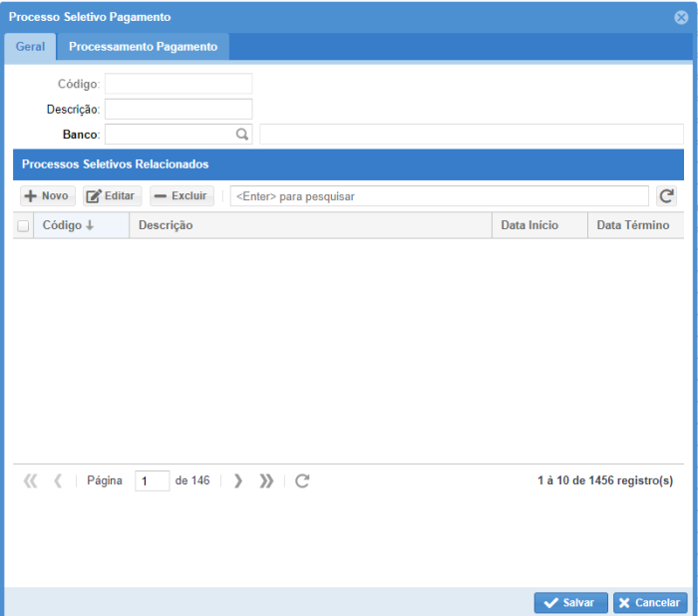Screen dimensions: 698x616
Task: Go to the first page
Action: pos(30,480)
